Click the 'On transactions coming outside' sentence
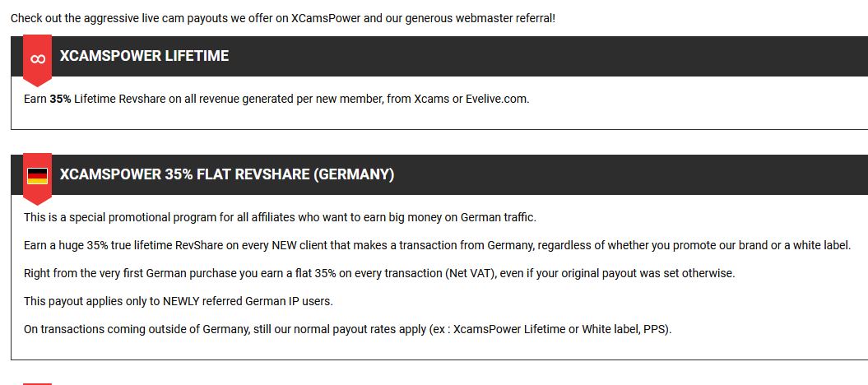This screenshot has height=385, width=868. point(348,329)
